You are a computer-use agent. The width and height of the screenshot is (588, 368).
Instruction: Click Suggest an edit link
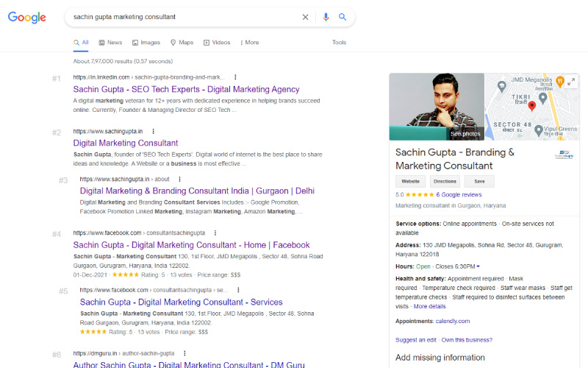416,340
